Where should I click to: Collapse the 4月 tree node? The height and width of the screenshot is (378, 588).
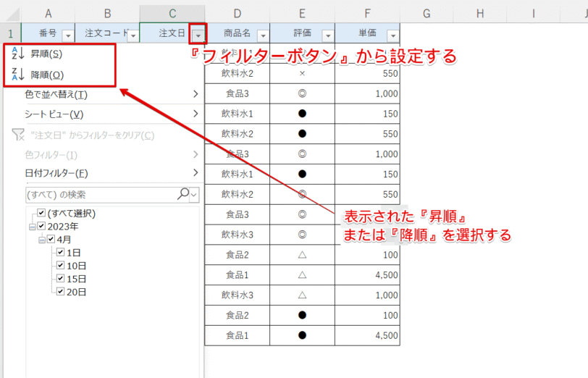pos(42,240)
